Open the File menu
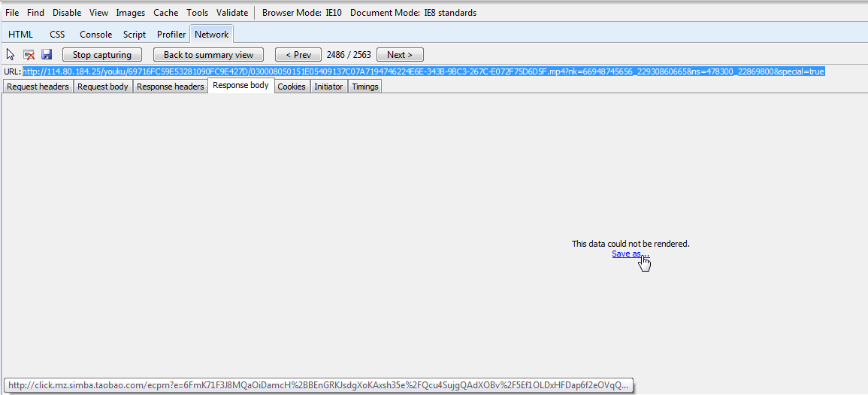The image size is (868, 395). coord(12,12)
